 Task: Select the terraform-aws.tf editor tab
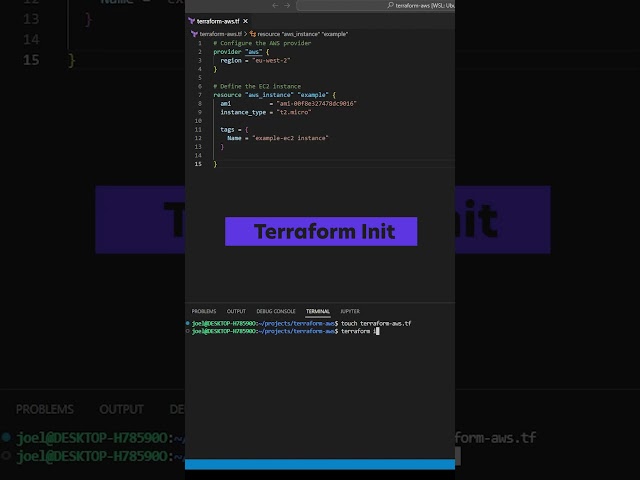(218, 21)
